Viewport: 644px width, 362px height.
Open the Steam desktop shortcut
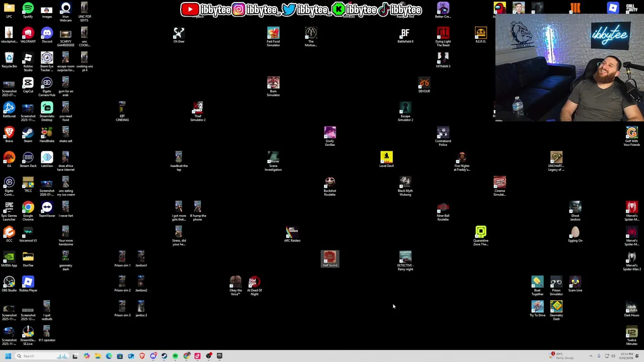[x=28, y=134]
